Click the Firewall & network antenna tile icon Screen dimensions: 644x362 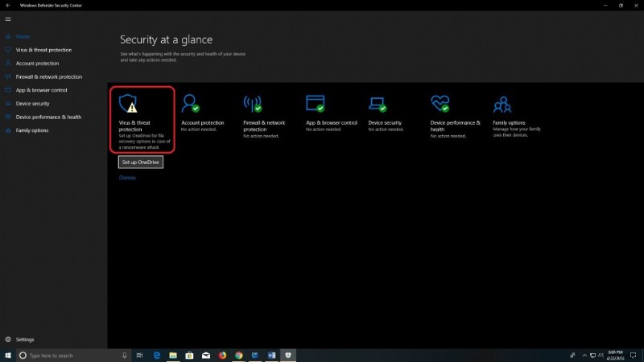(x=253, y=104)
